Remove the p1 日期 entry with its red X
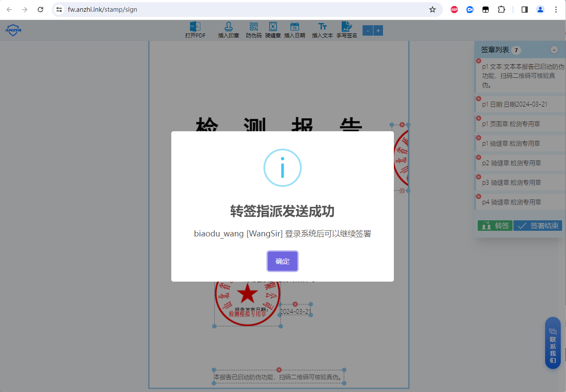Viewport: 566px width, 392px height. [x=479, y=98]
